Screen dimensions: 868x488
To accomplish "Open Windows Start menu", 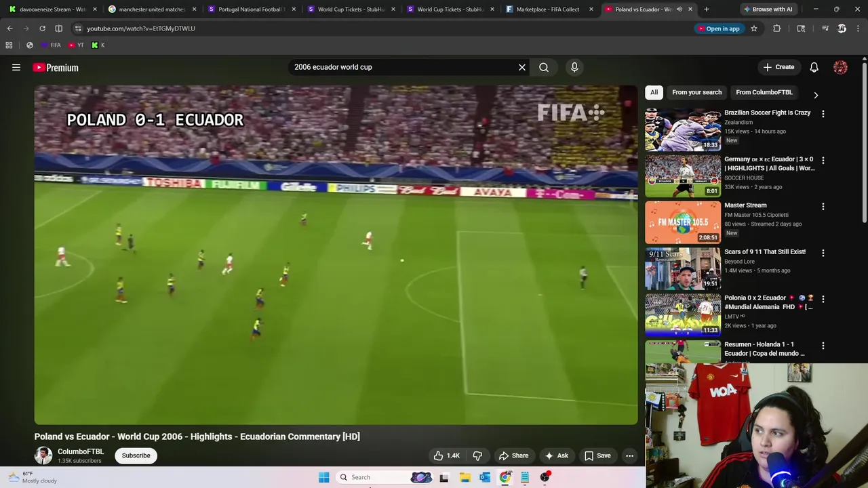I will (324, 477).
